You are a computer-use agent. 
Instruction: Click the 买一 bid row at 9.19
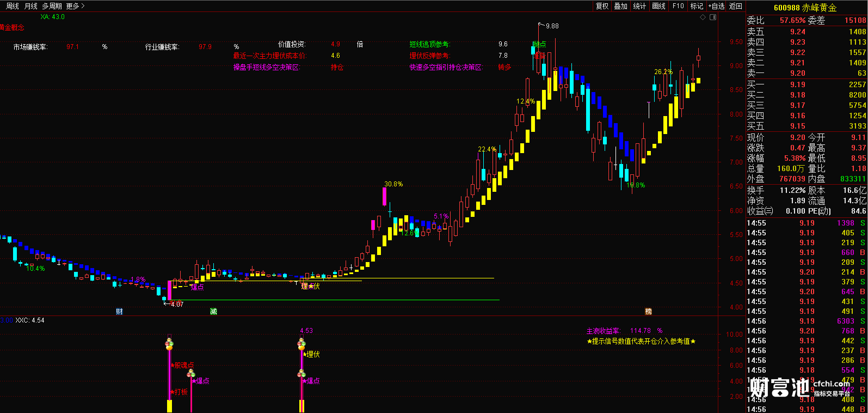click(807, 84)
